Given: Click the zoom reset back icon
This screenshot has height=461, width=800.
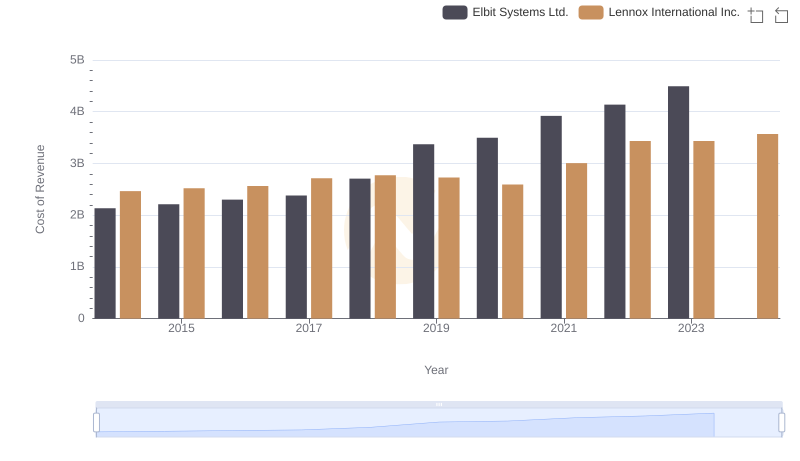Looking at the screenshot, I should tap(781, 15).
